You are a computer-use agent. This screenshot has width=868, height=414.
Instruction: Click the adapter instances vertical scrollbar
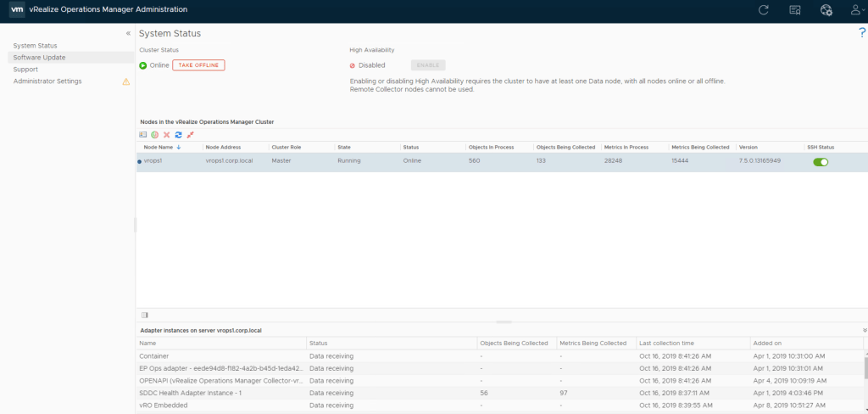(865, 369)
